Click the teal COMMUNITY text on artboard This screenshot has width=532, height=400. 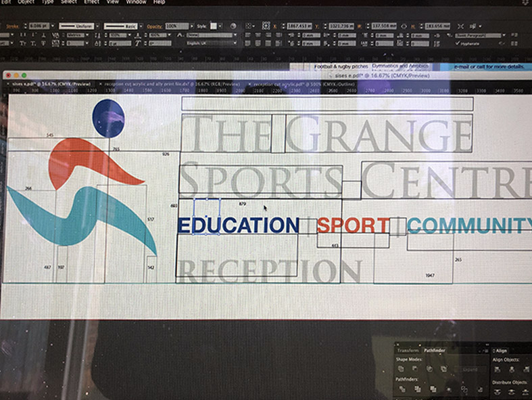tap(470, 225)
